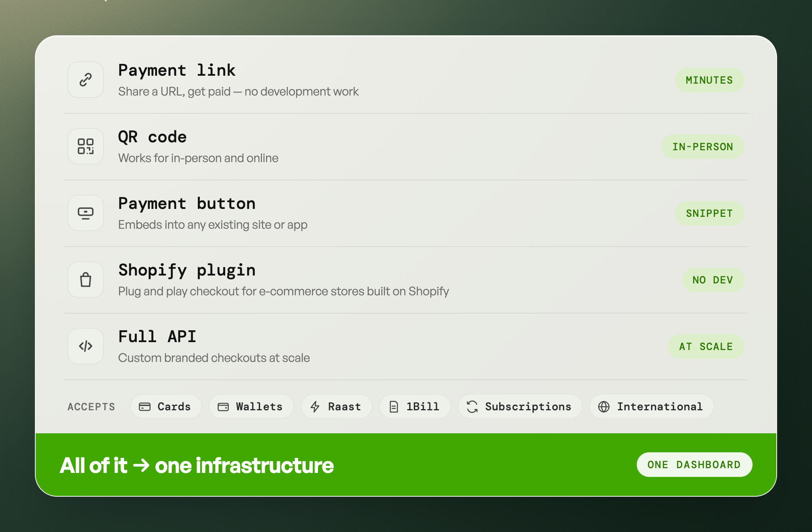Screen dimensions: 812x532
Task: Click 'Plug and play checkout' Shopify description
Action: pos(283,291)
